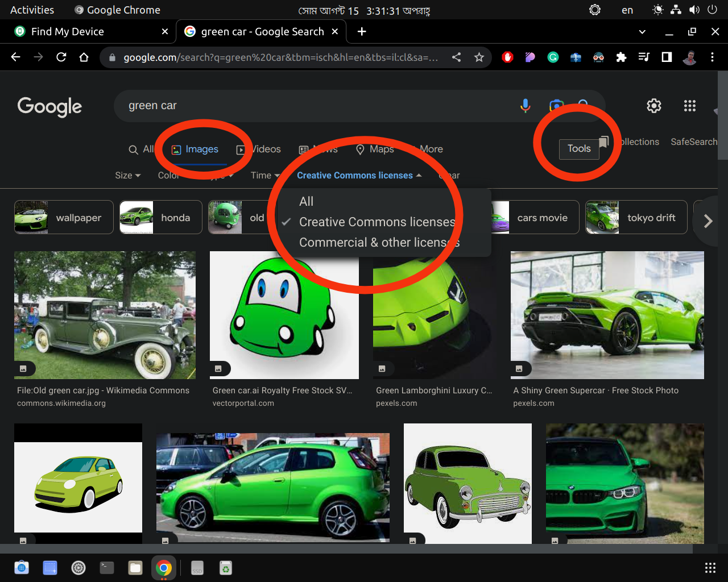Expand the Time filter dropdown
This screenshot has height=582, width=728.
click(265, 176)
